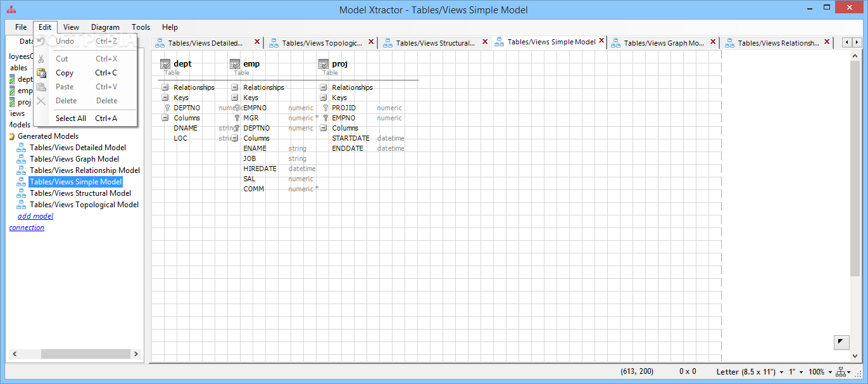Click the key icon beside PROJID

coord(325,108)
